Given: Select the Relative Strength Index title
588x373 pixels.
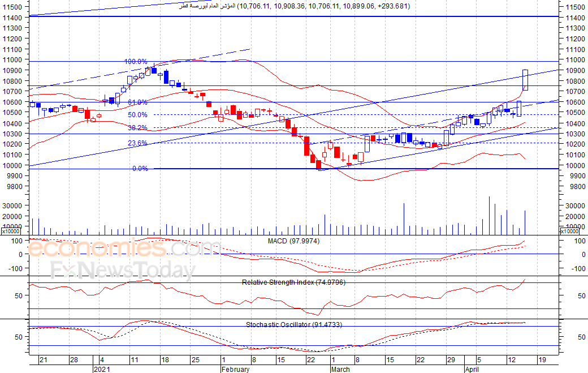Looking at the screenshot, I should pos(293,282).
